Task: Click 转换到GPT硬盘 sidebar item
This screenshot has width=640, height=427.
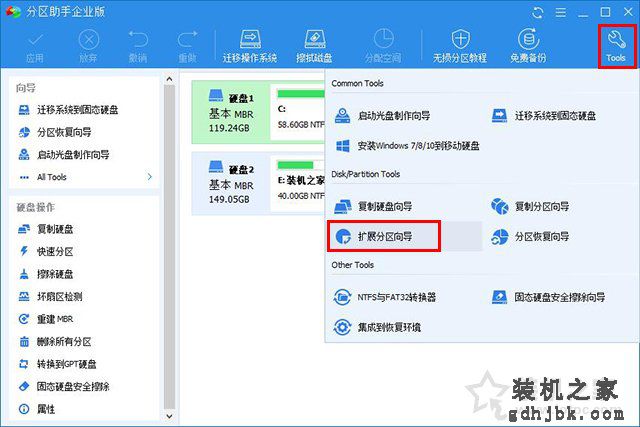Action: 57,364
